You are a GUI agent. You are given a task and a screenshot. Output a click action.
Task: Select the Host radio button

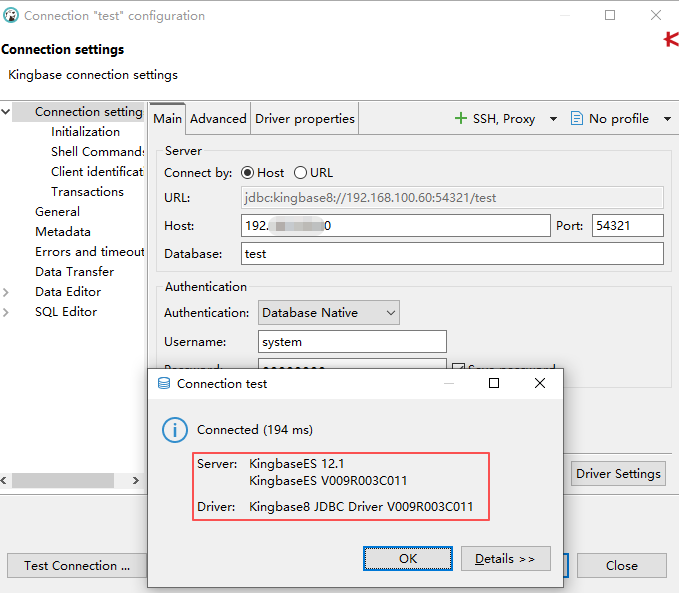coord(248,173)
